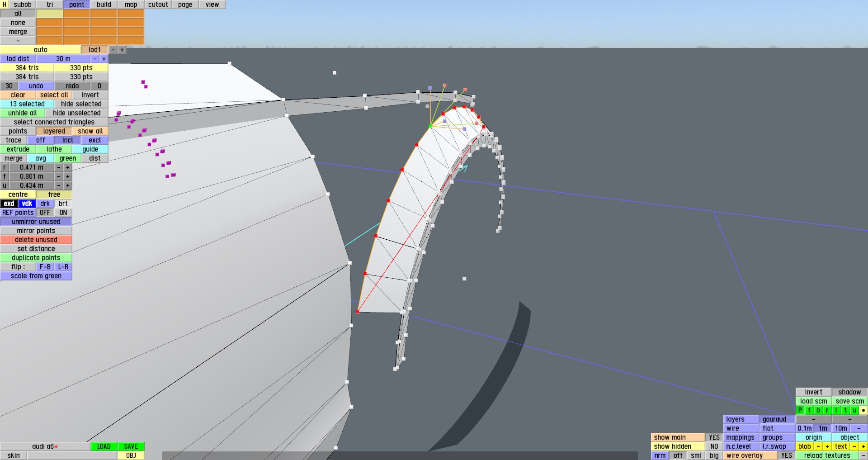Click the yellow H button
868x460 pixels.
(5, 5)
